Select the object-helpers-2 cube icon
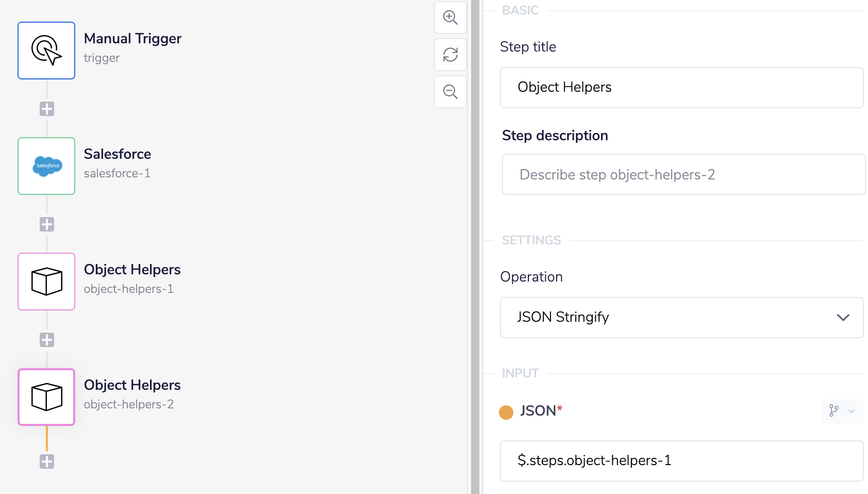Viewport: 868px width, 494px height. coord(46,397)
